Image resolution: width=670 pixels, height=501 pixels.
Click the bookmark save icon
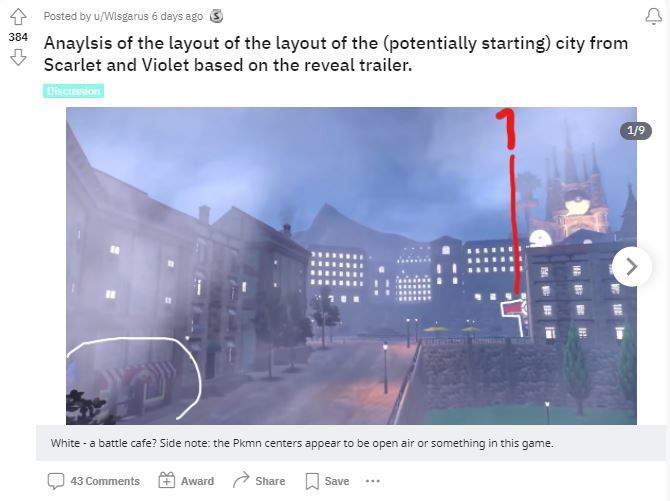(312, 482)
